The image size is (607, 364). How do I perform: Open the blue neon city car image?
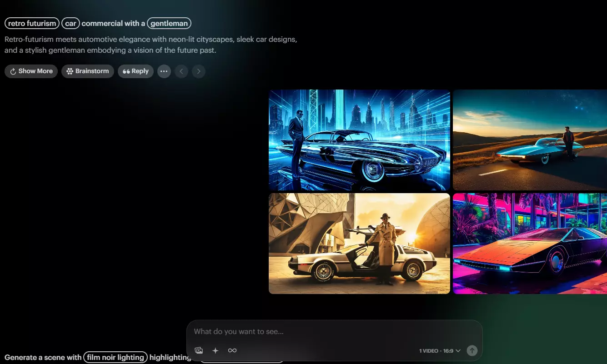point(359,140)
